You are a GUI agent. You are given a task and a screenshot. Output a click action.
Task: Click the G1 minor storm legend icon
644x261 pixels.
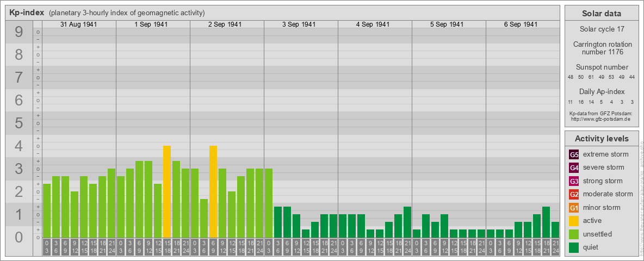[574, 208]
